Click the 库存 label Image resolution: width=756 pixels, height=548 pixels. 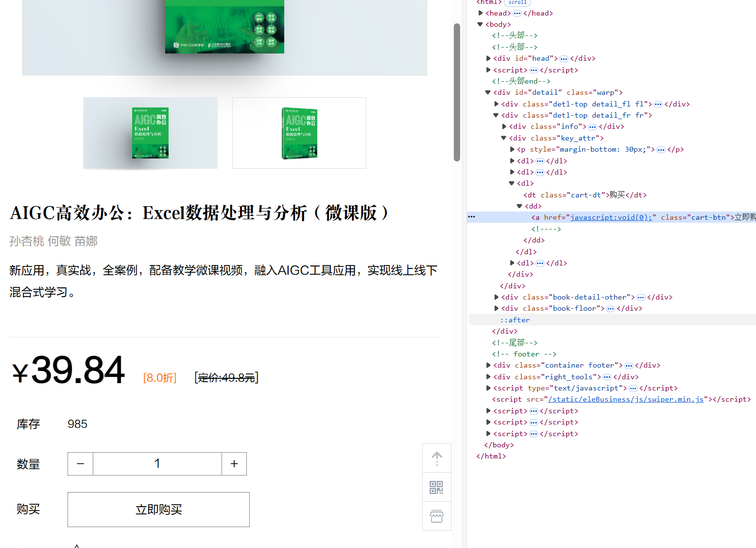pos(28,424)
